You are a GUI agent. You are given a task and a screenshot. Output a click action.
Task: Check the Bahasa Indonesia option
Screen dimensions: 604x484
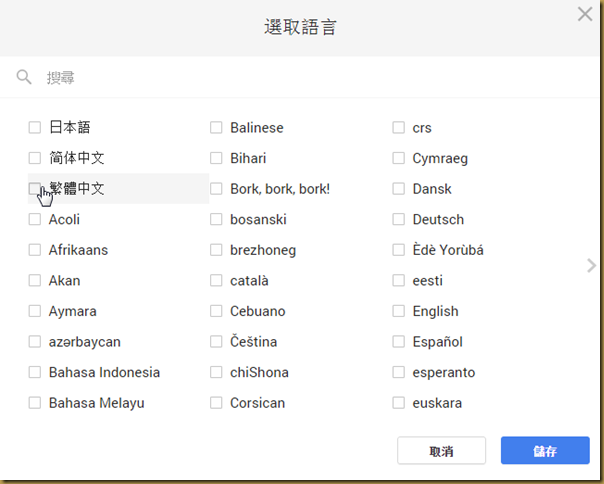[x=35, y=372]
